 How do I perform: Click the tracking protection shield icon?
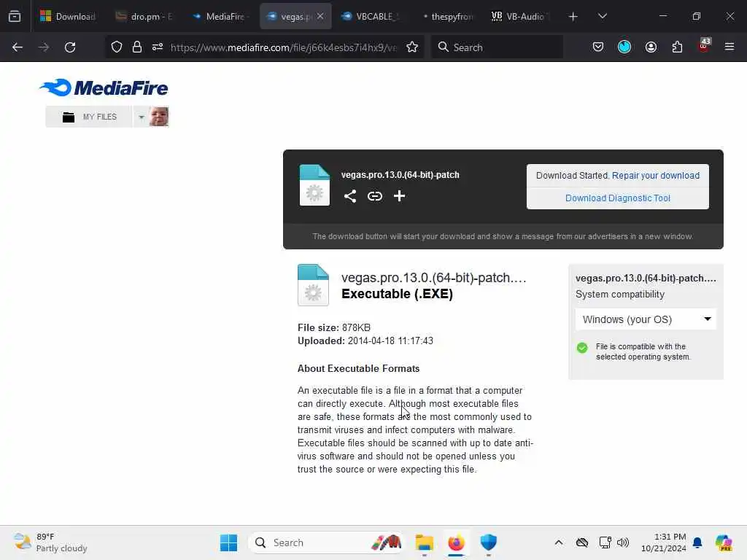point(117,47)
